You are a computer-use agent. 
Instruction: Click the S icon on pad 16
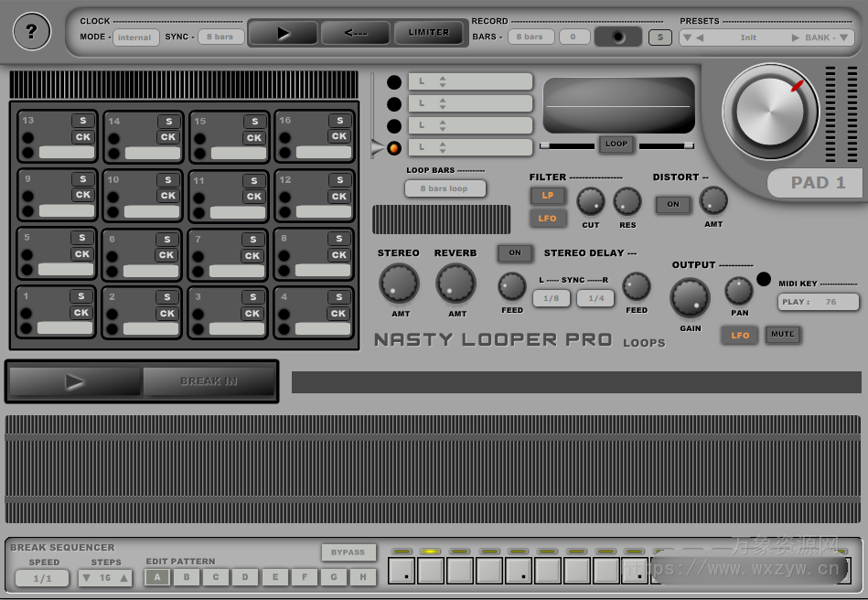339,120
